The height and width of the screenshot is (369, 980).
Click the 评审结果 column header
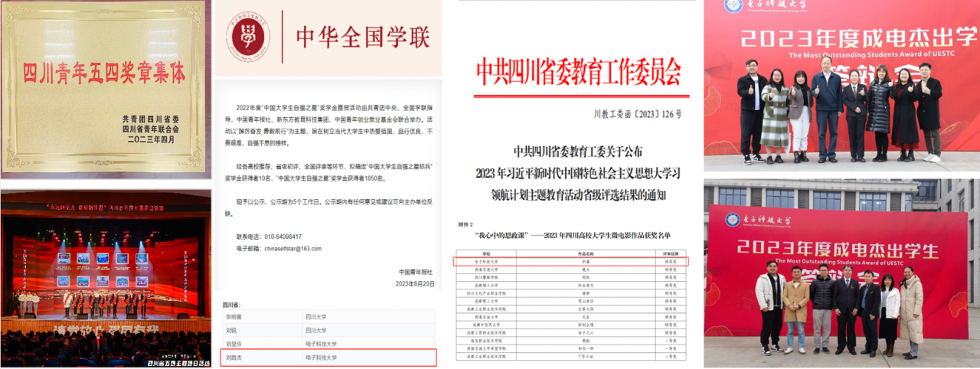[671, 253]
